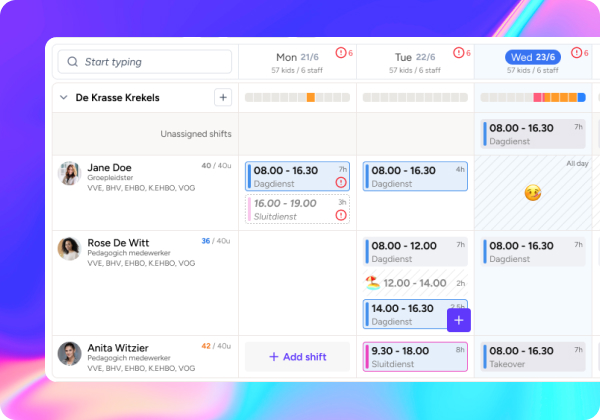Click the purple plus button on Rose's shift

[x=458, y=320]
